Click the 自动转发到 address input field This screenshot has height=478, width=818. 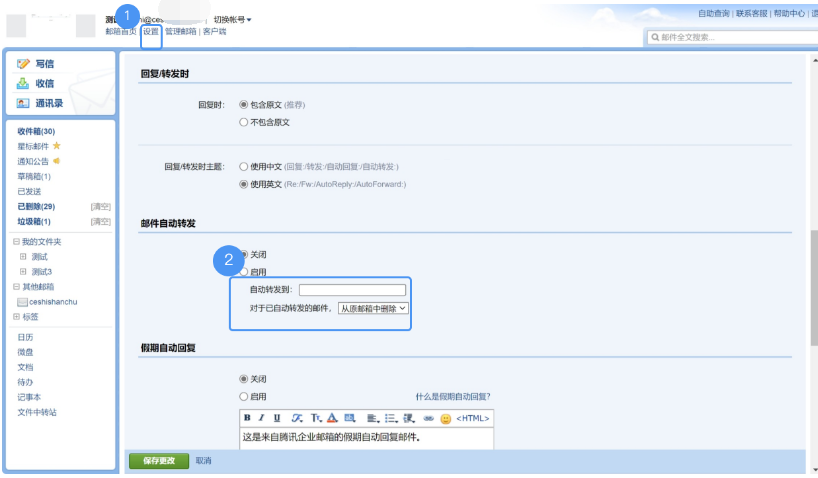coord(352,290)
